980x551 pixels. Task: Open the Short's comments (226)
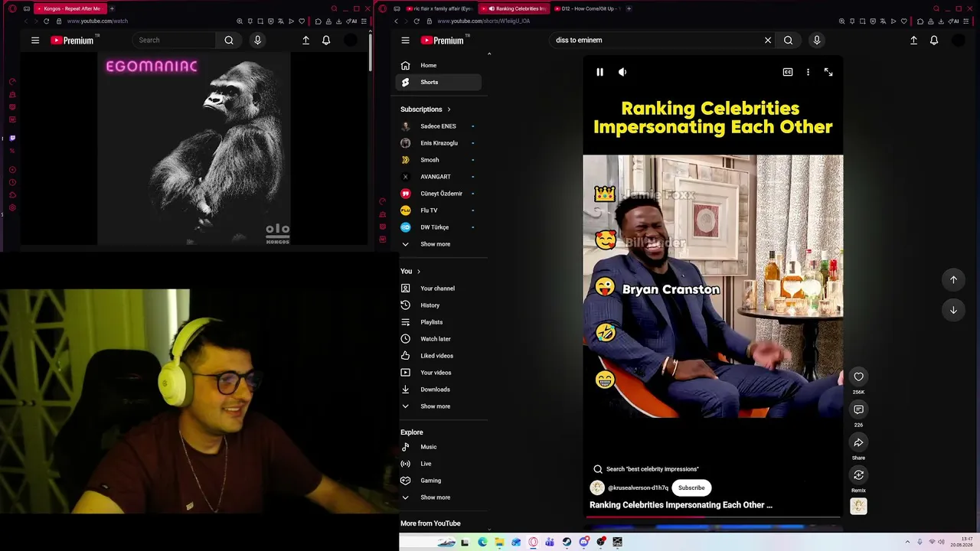click(858, 409)
